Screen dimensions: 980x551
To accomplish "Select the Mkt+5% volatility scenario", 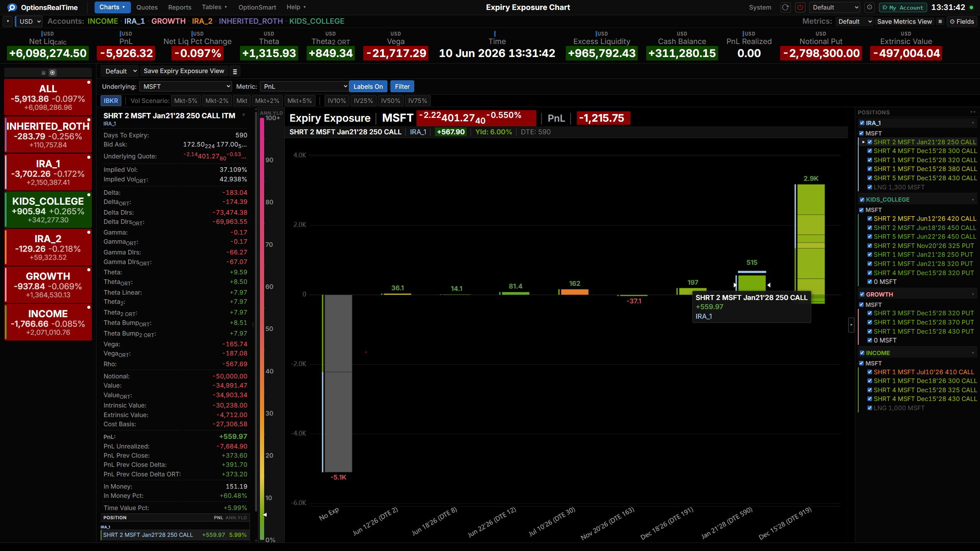I will coord(300,101).
